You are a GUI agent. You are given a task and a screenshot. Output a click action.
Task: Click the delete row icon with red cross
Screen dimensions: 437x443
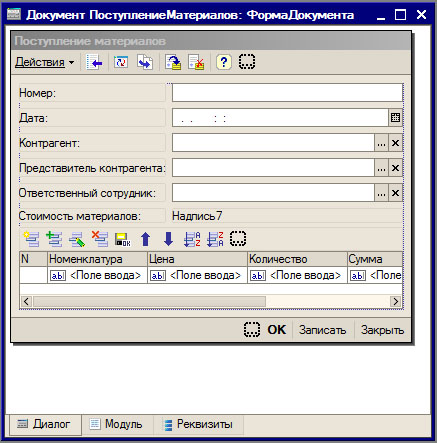pyautogui.click(x=100, y=239)
